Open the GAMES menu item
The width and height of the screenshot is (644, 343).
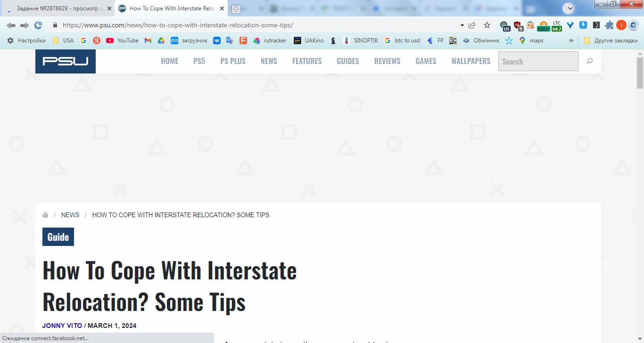point(426,61)
